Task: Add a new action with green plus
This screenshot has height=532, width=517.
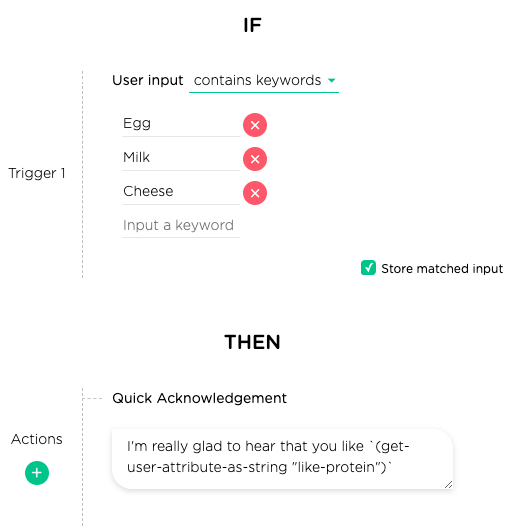Action: (37, 473)
